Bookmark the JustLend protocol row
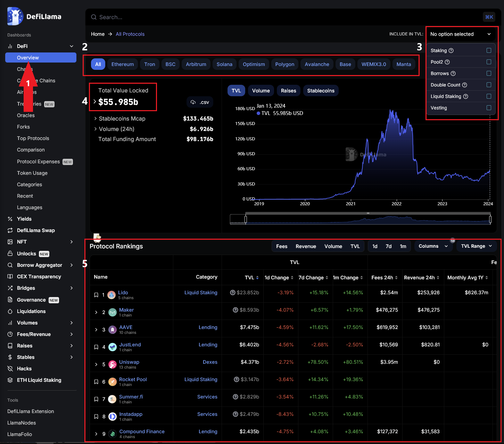The image size is (504, 444). click(x=96, y=347)
